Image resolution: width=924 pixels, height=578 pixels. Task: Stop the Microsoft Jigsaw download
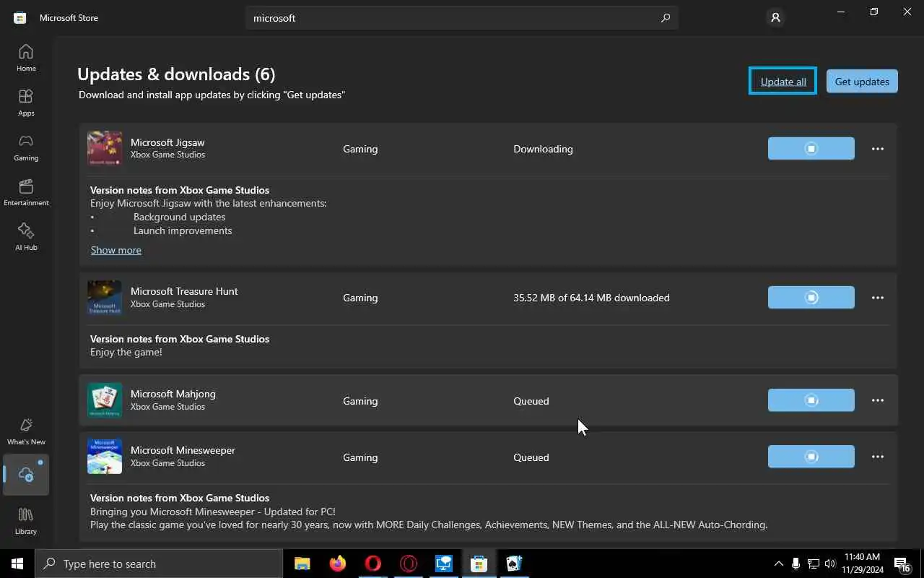coord(811,149)
